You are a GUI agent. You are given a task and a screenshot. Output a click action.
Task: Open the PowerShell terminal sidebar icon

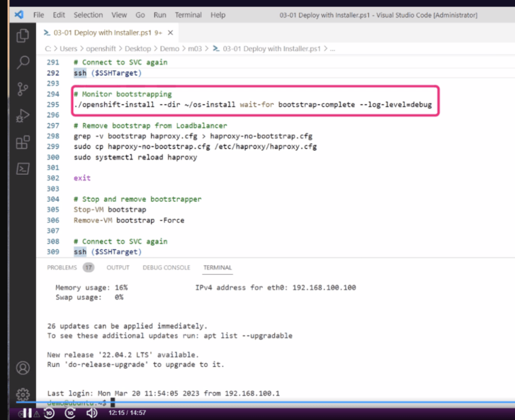coord(23,169)
